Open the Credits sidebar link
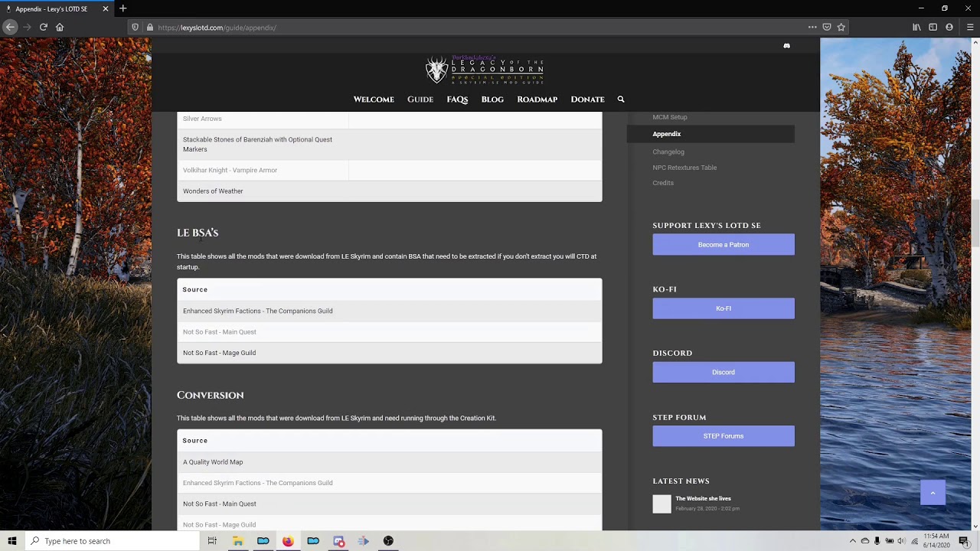Viewport: 980px width, 551px height. click(x=663, y=183)
